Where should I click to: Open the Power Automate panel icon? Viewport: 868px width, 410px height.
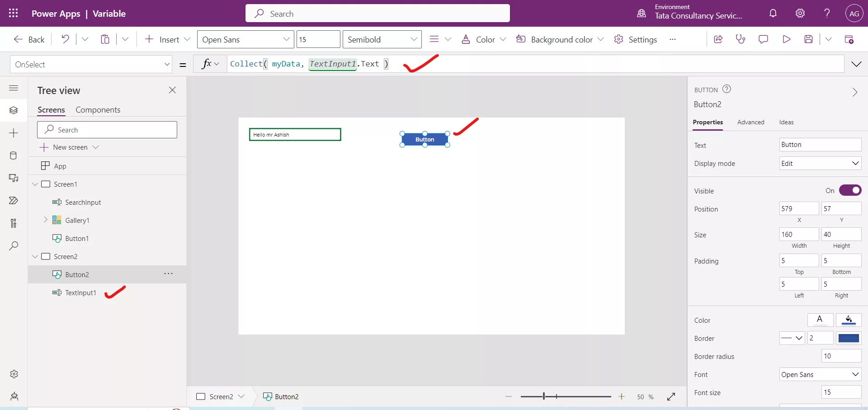point(14,200)
